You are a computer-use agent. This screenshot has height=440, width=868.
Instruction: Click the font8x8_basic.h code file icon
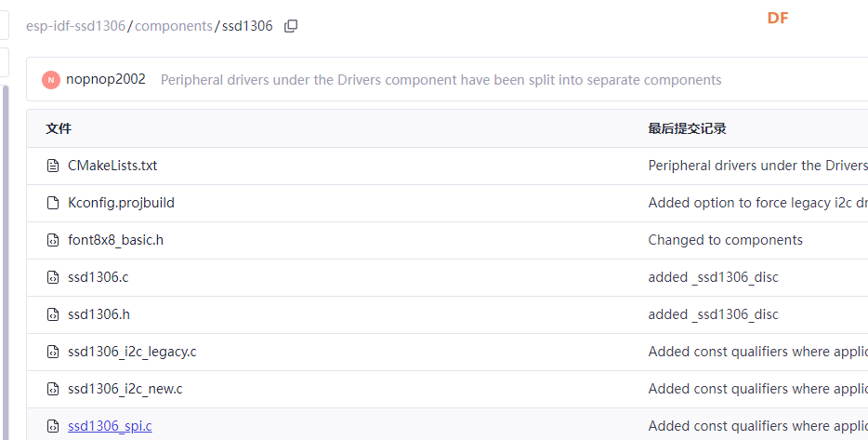coord(53,240)
